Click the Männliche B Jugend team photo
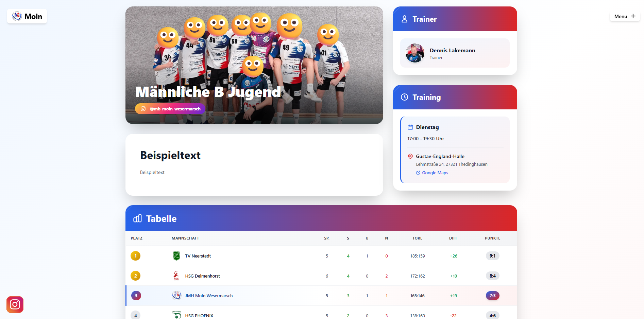The image size is (644, 319). (254, 65)
